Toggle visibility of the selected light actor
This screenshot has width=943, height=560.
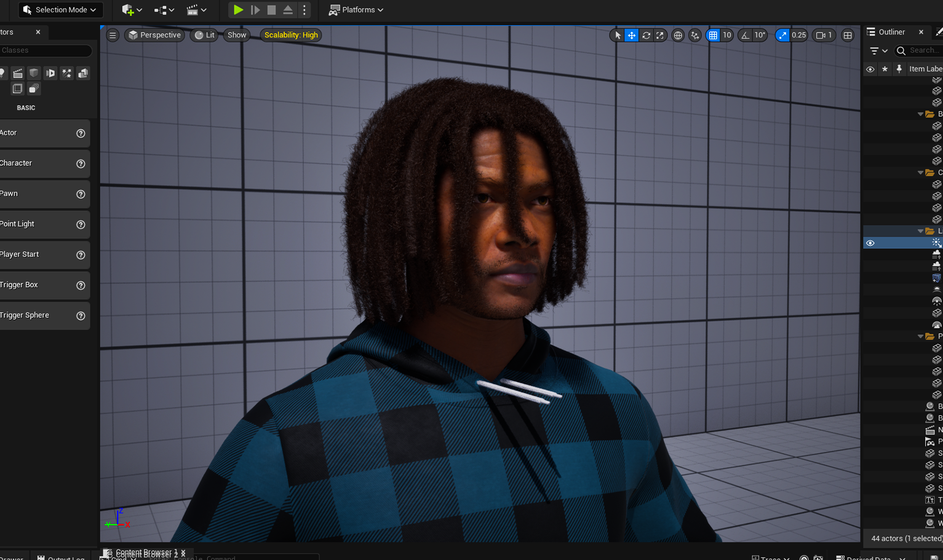click(870, 243)
